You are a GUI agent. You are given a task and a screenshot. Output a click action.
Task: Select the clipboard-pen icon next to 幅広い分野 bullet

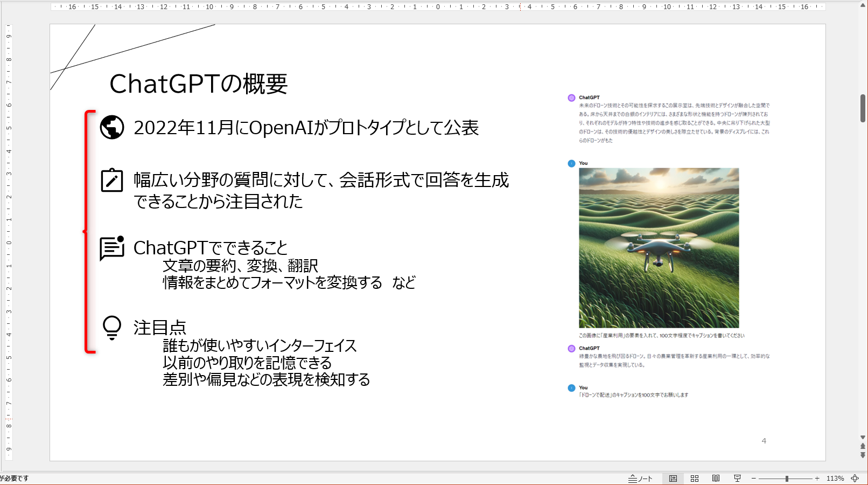coord(111,182)
